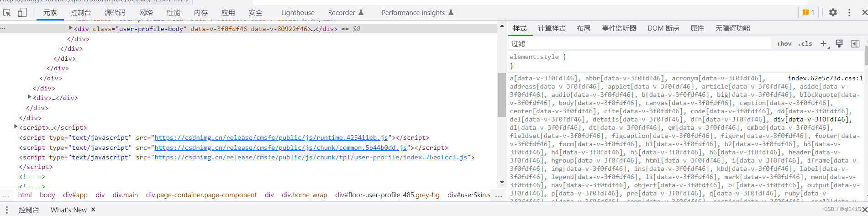Image resolution: width=868 pixels, height=216 pixels.
Task: Show earlier breadcrumbs via left ellipsis
Action: (6, 196)
